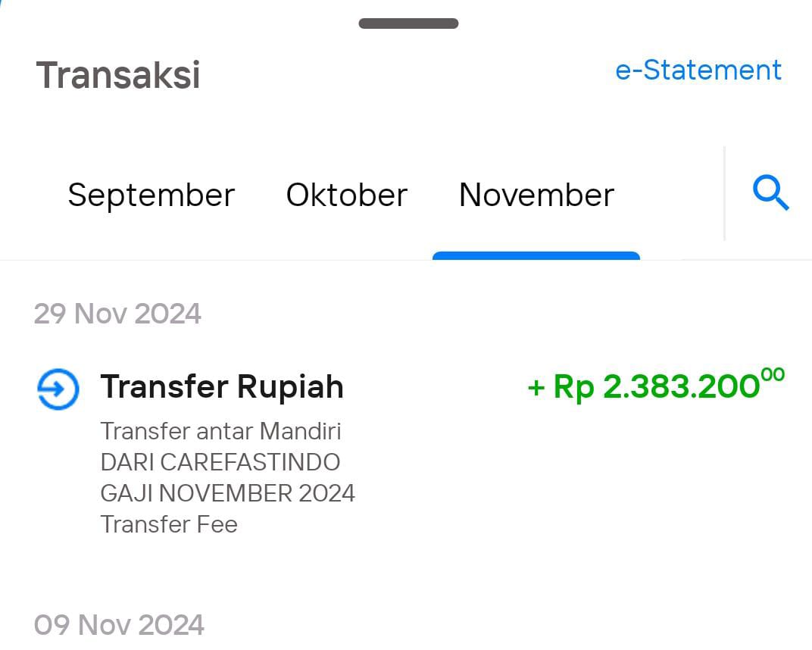
Task: Tap the bottom sheet drag handle
Action: point(408,23)
